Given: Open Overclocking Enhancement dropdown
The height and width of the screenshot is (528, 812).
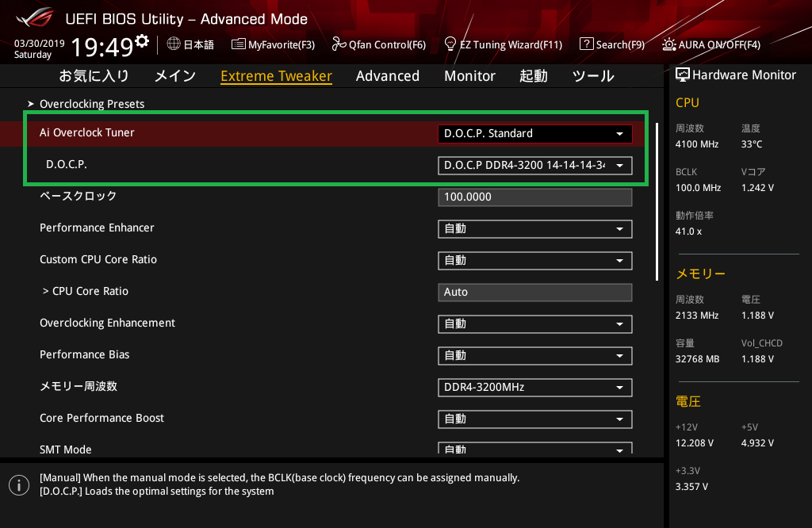Looking at the screenshot, I should [535, 324].
